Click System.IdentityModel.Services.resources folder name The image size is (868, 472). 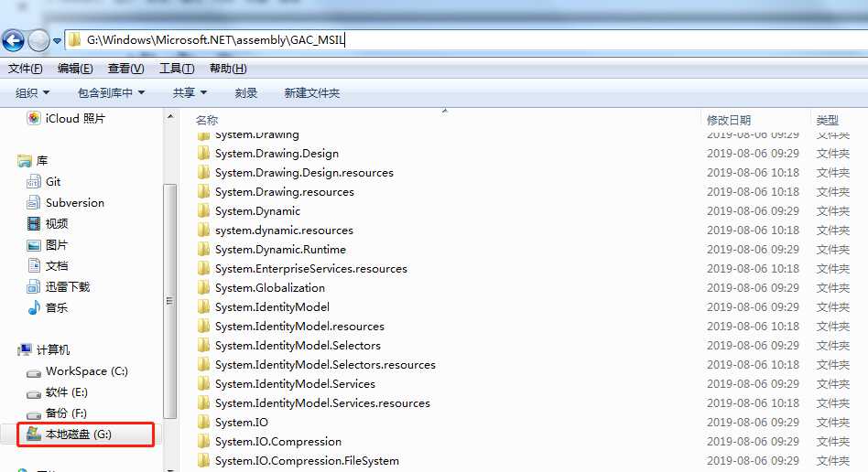pos(322,402)
